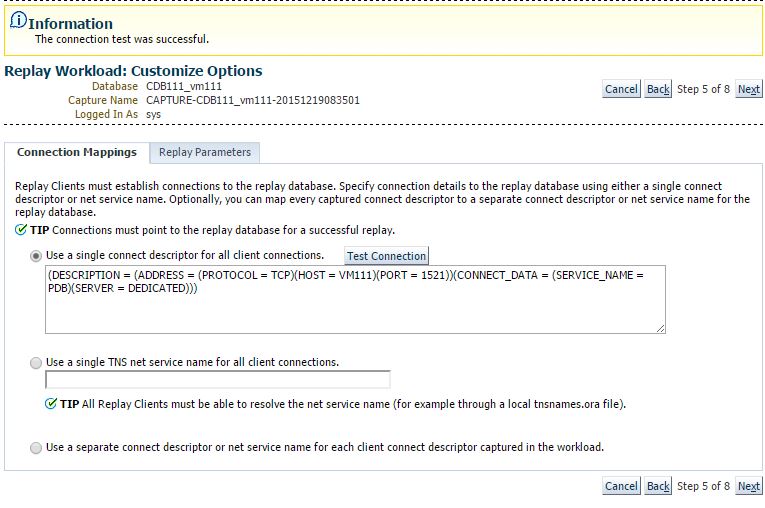Select separate connect descriptor per client option
The width and height of the screenshot is (765, 508).
pyautogui.click(x=37, y=448)
